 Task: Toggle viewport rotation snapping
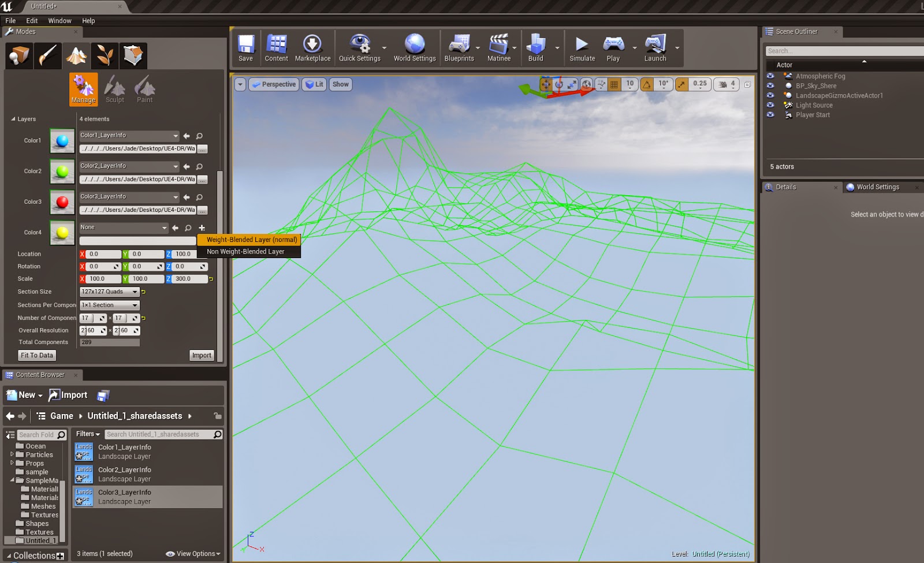pos(647,84)
